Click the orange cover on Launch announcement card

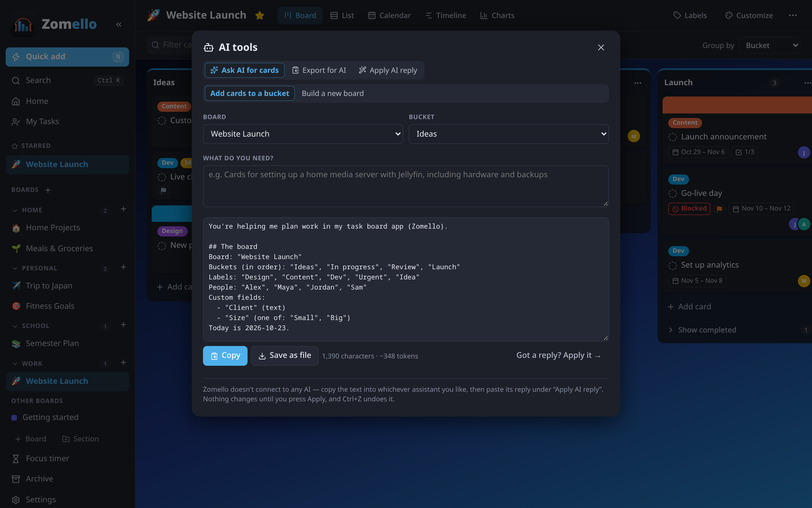point(737,105)
